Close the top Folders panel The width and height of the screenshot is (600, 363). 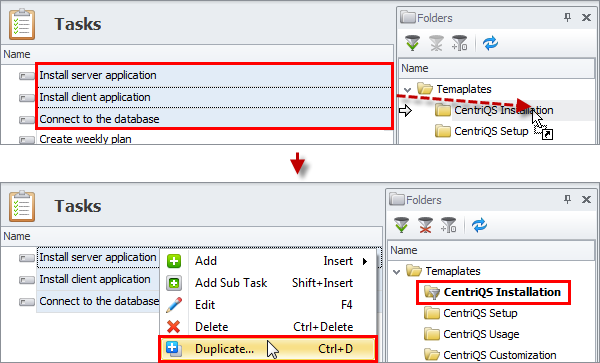(586, 17)
